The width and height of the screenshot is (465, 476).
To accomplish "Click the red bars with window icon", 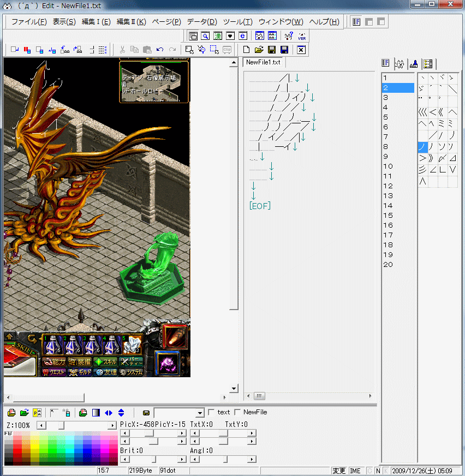I will 27,50.
